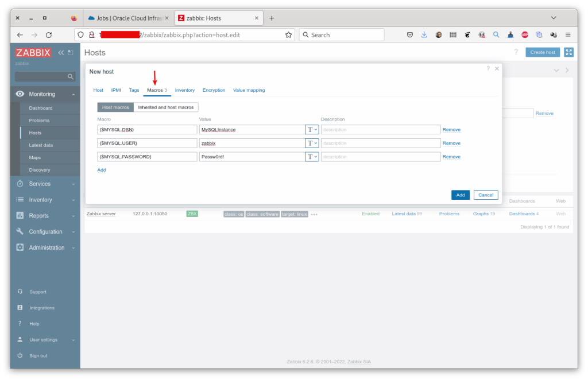This screenshot has width=588, height=380.
Task: Open value type dropdown for {$MYSQL.DSN} macro
Action: tap(312, 130)
